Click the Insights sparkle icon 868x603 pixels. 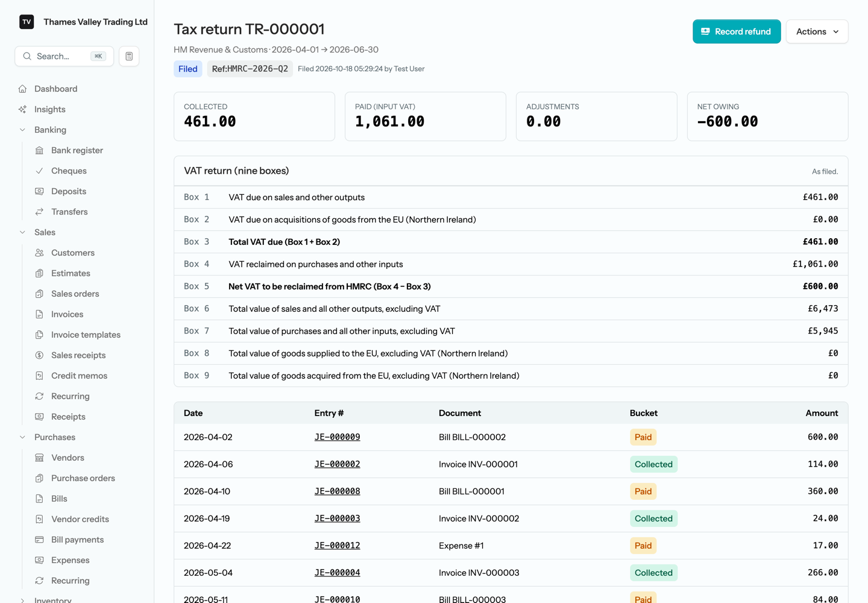(x=23, y=109)
